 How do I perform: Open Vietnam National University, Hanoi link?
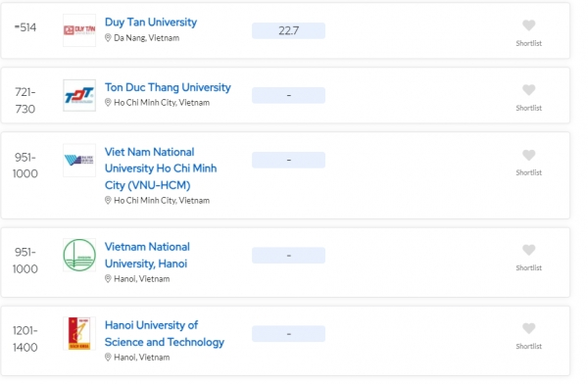coord(147,255)
